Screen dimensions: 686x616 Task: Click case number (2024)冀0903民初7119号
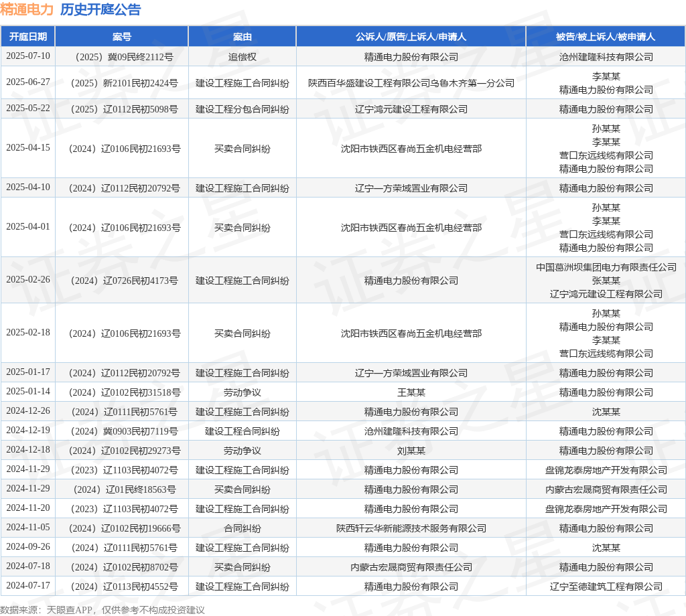(x=122, y=431)
